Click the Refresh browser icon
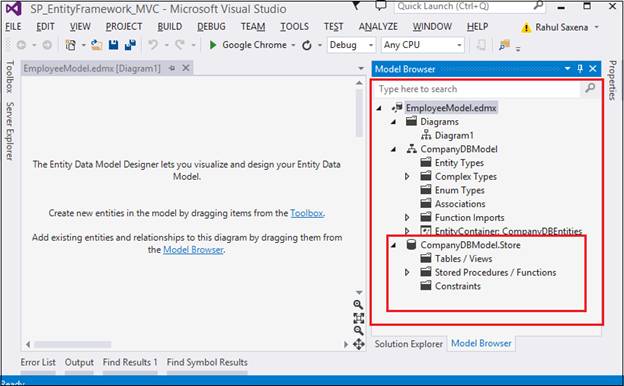Image resolution: width=624 pixels, height=386 pixels. click(x=307, y=45)
